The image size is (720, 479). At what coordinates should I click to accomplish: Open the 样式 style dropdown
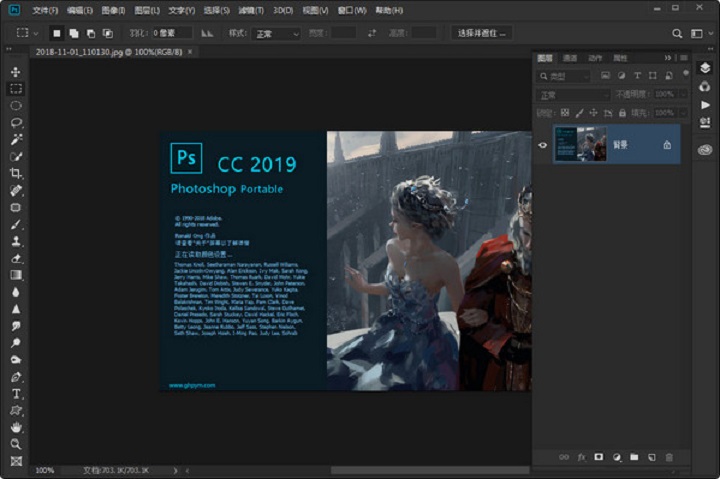pos(276,34)
